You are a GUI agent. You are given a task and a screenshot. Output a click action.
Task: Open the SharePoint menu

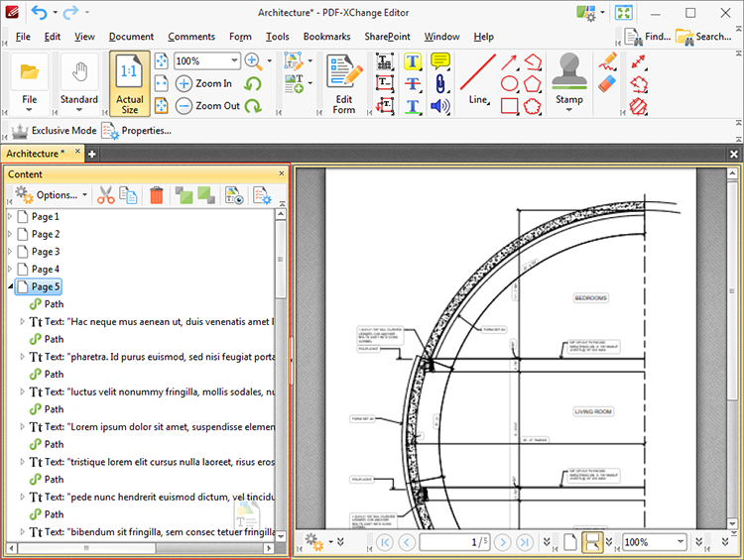387,37
